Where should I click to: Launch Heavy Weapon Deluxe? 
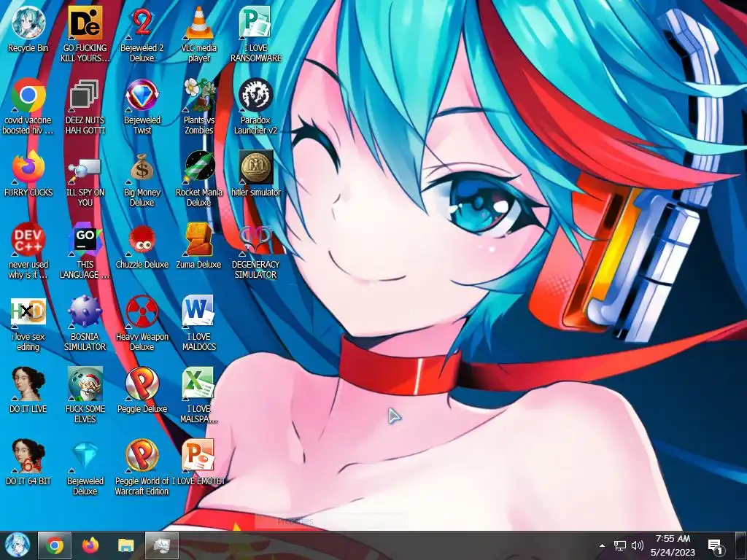pyautogui.click(x=142, y=323)
